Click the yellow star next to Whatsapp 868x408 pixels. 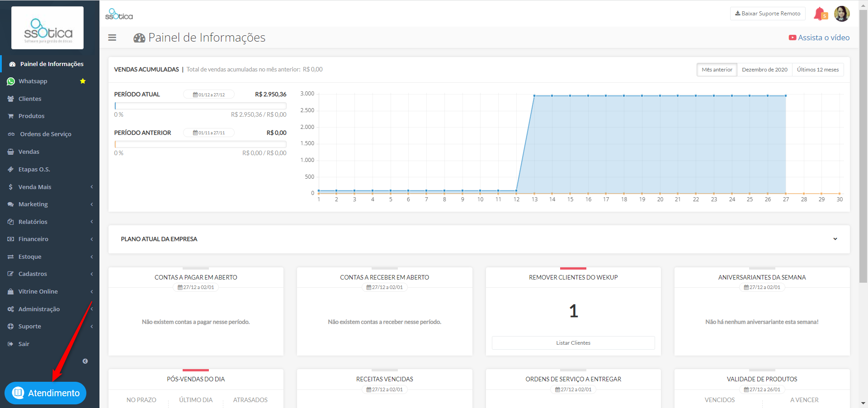pos(83,81)
